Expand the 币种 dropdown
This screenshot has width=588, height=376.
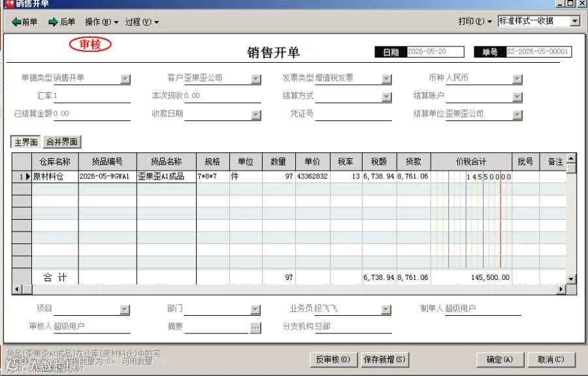[x=517, y=79]
